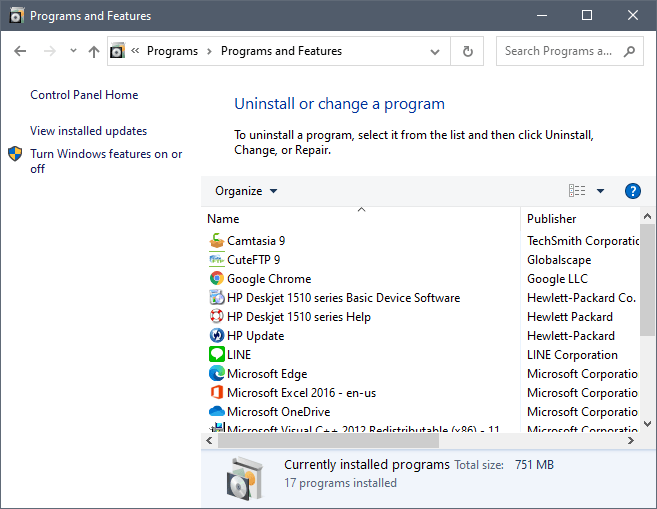Click the horizontal scrollbar thumb
This screenshot has width=657, height=509.
point(328,441)
